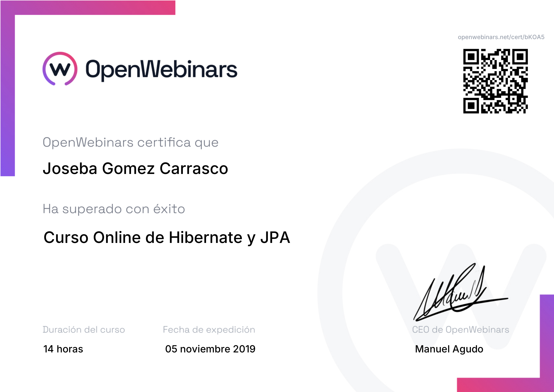Click the bottom-left finder square of QR code
554x392 pixels.
point(471,105)
